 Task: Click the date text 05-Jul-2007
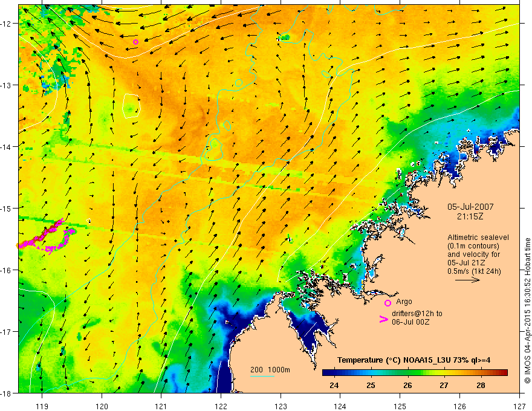(470, 207)
